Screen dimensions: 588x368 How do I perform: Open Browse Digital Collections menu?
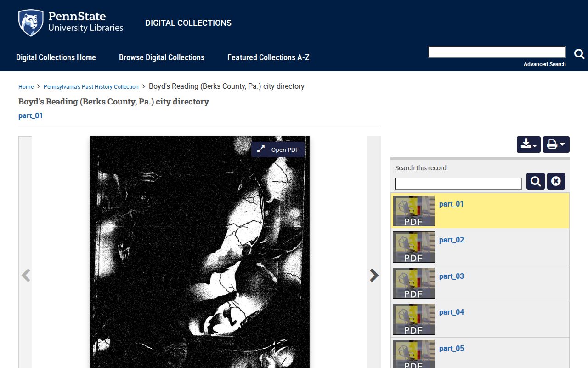162,57
